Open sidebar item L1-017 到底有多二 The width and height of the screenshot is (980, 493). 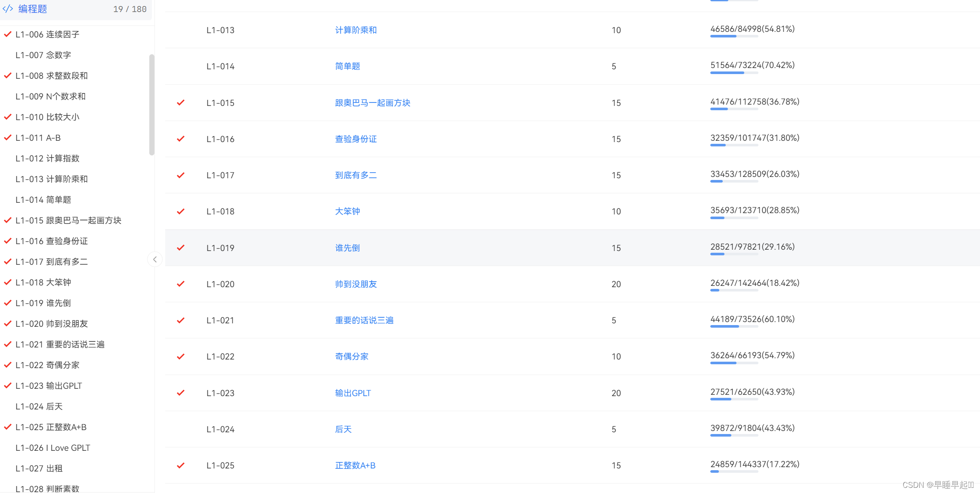tap(52, 262)
